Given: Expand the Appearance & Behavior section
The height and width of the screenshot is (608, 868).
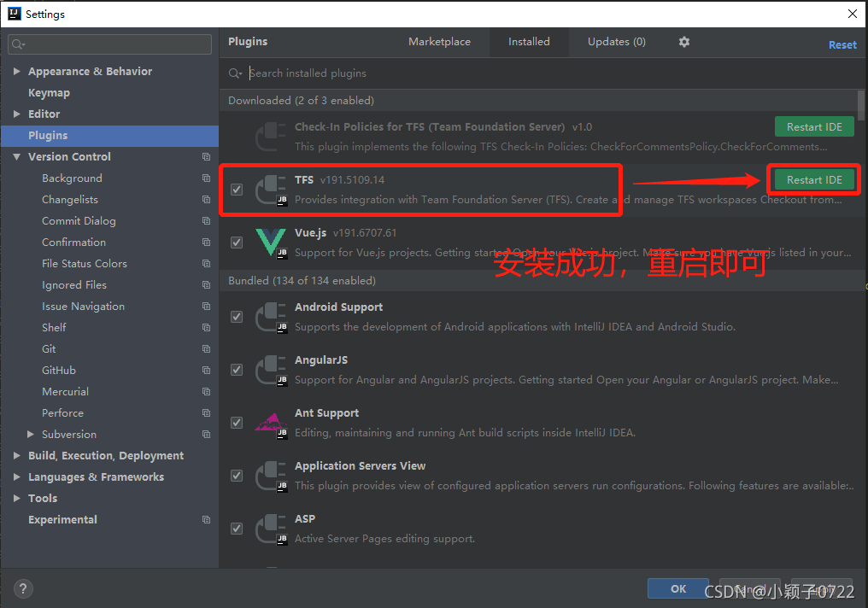Looking at the screenshot, I should [17, 71].
